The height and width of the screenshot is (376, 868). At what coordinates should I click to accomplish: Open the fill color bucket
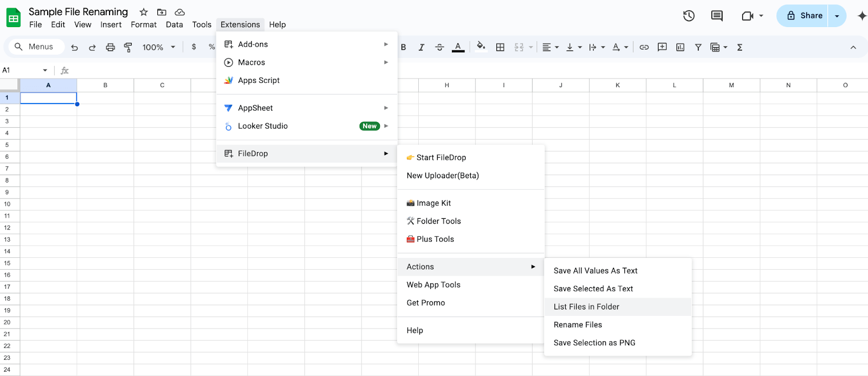(481, 47)
